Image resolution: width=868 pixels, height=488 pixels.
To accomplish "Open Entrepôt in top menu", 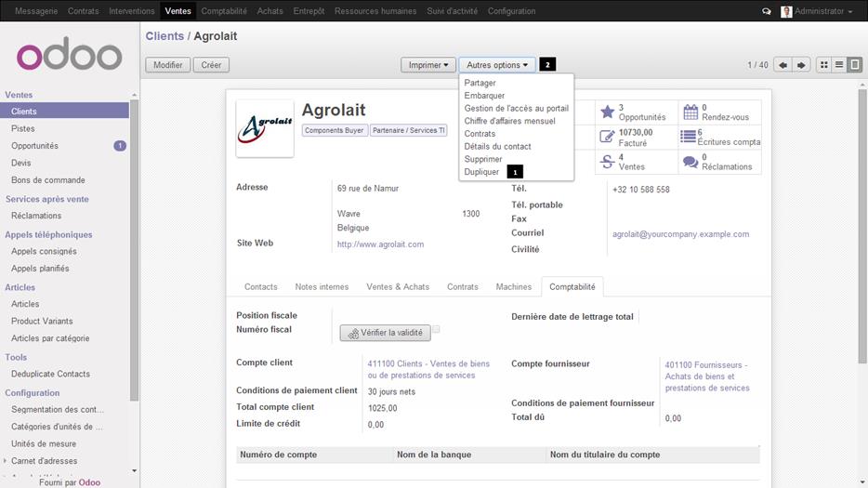I will click(x=309, y=11).
